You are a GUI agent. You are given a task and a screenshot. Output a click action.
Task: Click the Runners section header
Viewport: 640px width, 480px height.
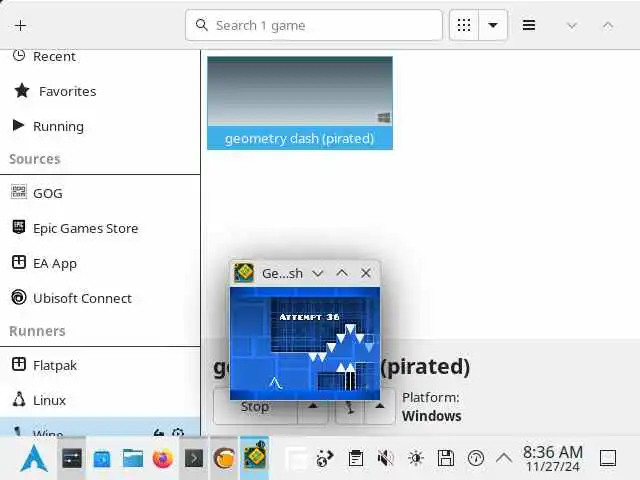coord(37,331)
